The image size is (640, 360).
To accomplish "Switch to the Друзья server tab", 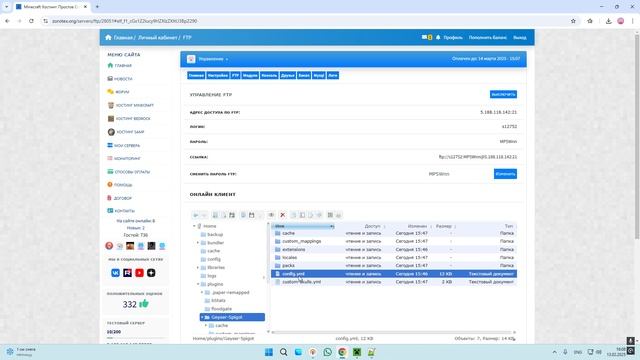I will tap(288, 76).
